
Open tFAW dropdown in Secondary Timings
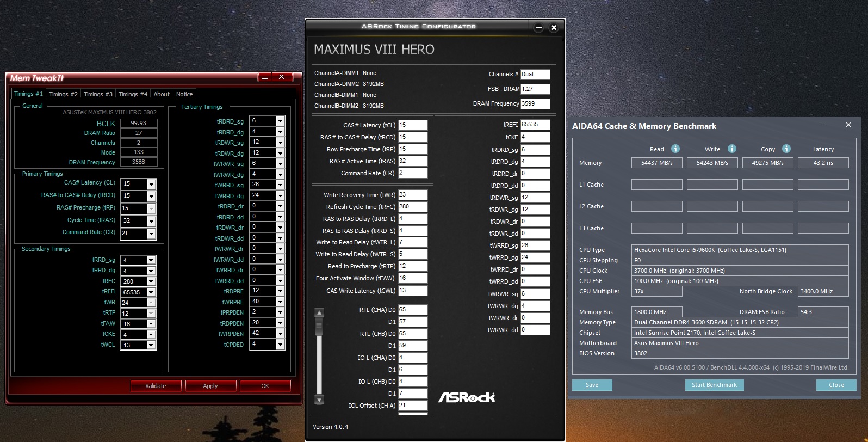click(151, 324)
